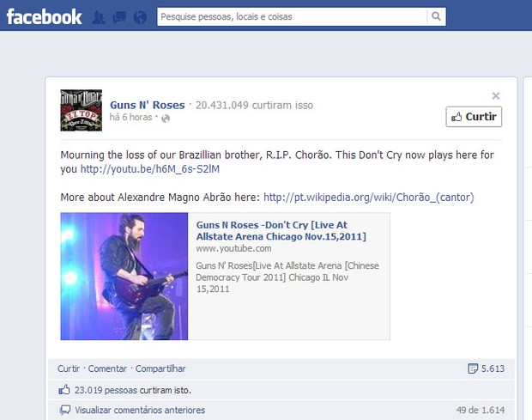Click the thumbs-up likes icon

[64, 390]
